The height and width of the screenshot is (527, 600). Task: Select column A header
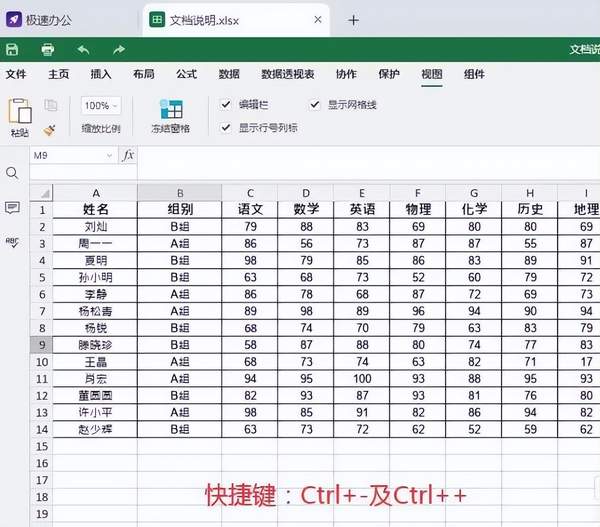pos(95,193)
